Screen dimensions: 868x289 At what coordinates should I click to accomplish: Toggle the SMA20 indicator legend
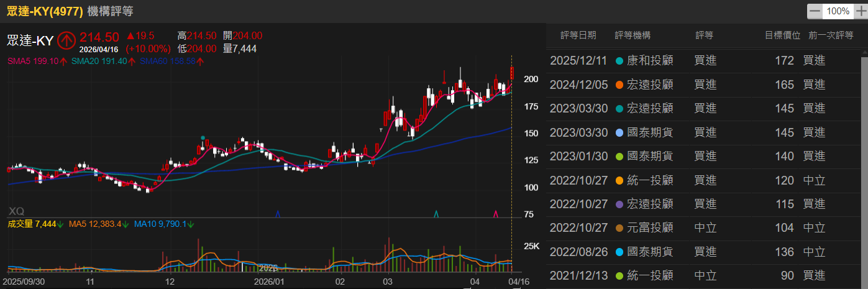(x=99, y=62)
